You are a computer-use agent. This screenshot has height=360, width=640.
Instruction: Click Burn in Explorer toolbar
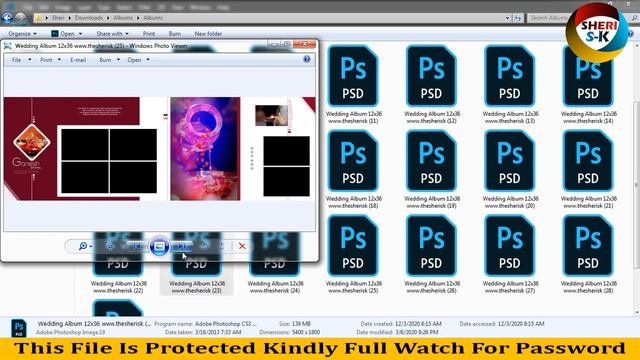point(174,33)
